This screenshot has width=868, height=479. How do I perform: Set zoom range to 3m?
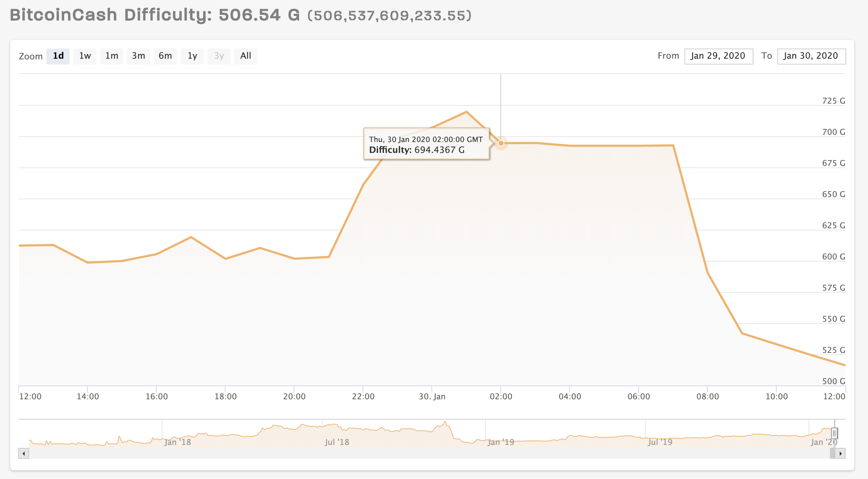coord(139,56)
